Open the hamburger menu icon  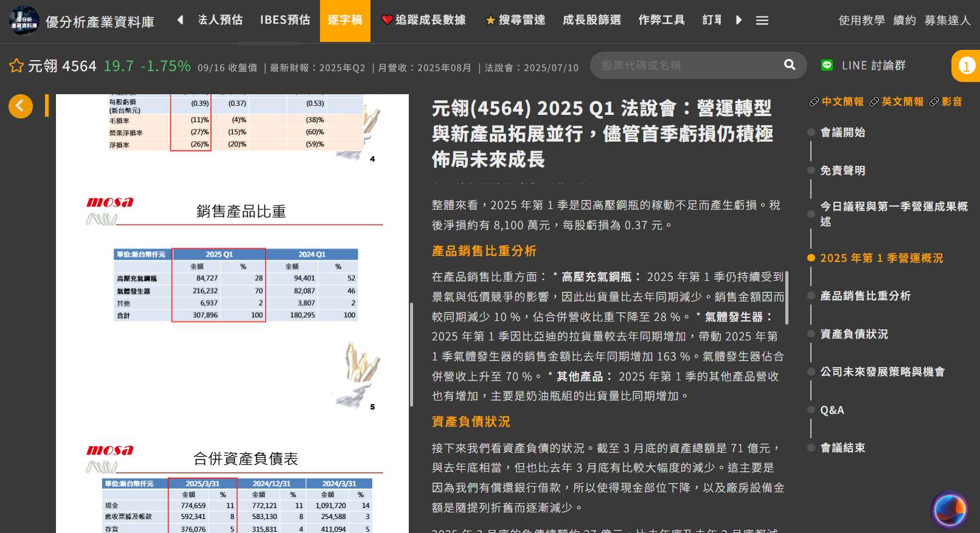coord(762,21)
